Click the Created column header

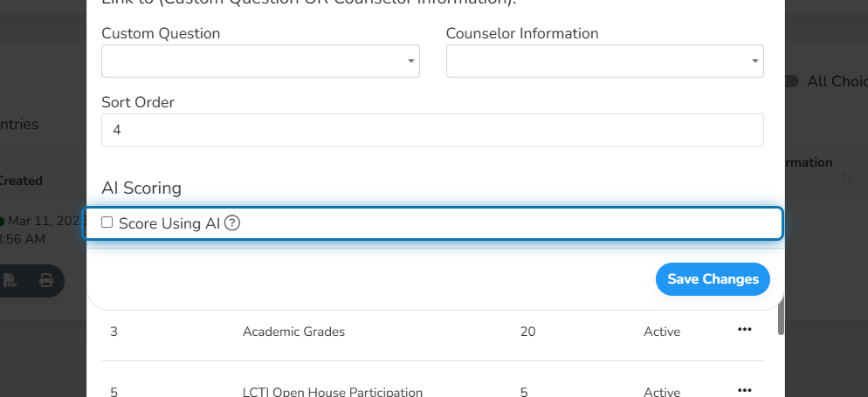click(x=20, y=181)
